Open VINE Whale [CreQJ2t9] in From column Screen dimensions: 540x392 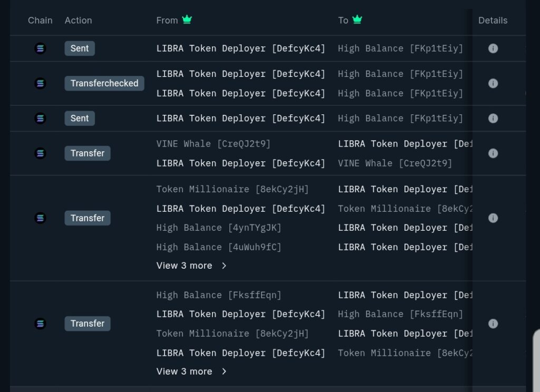(213, 144)
